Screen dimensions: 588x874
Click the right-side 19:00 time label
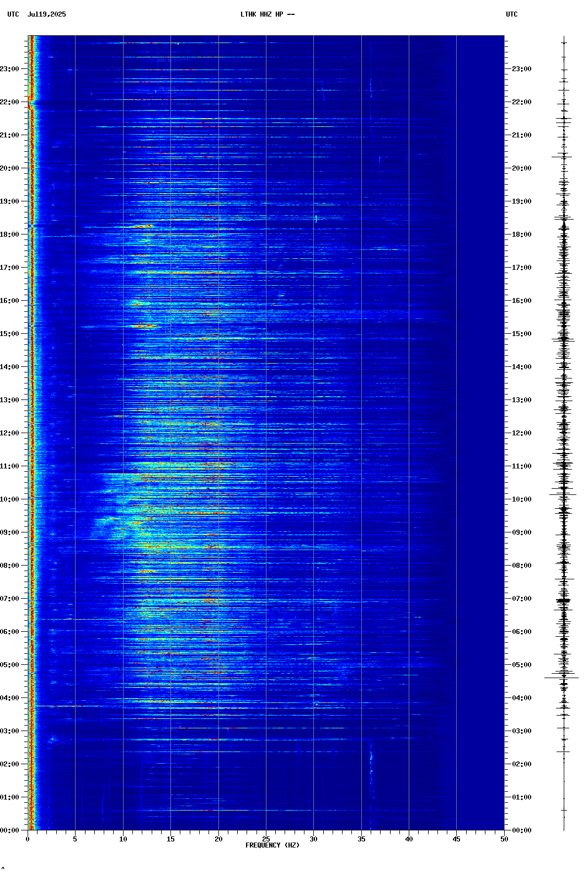[522, 201]
